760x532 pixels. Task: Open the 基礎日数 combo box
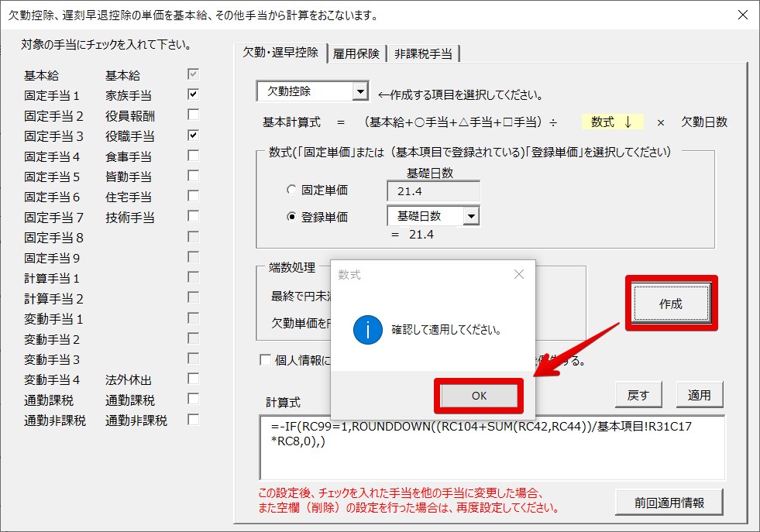click(470, 216)
